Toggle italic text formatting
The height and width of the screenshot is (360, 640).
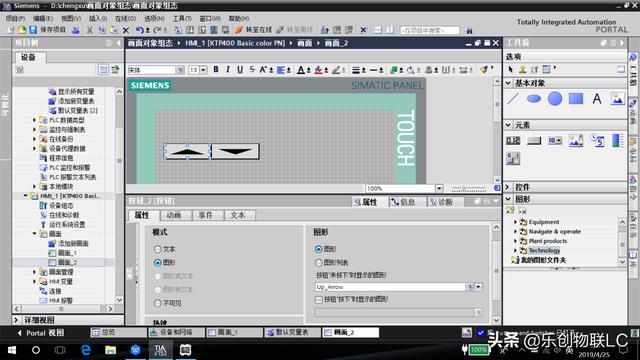pos(228,70)
